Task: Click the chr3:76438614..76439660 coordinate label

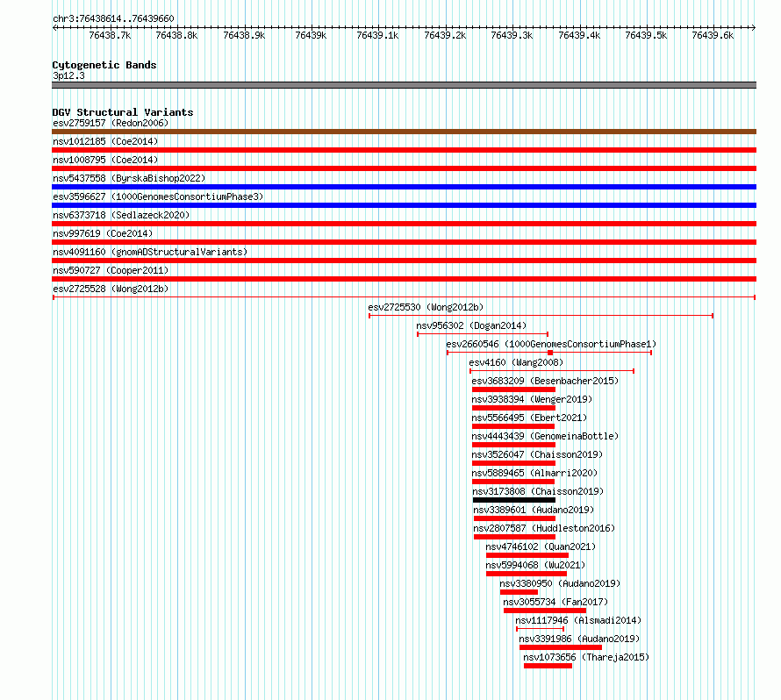Action: coord(113,18)
